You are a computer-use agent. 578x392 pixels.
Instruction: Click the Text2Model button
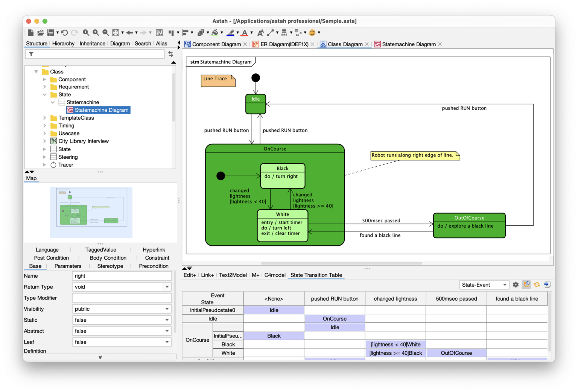click(233, 275)
